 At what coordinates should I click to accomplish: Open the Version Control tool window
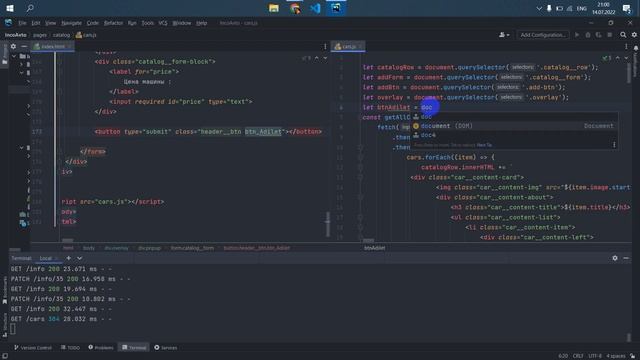click(x=33, y=348)
